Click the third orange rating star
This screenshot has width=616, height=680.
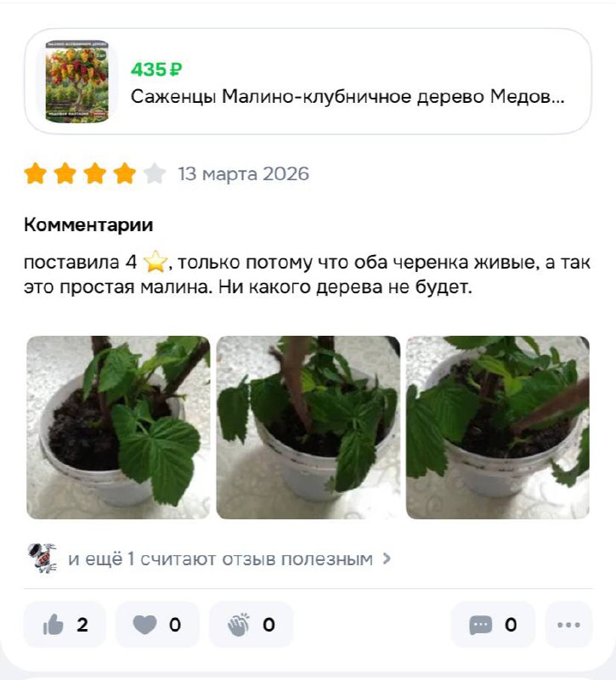(94, 173)
